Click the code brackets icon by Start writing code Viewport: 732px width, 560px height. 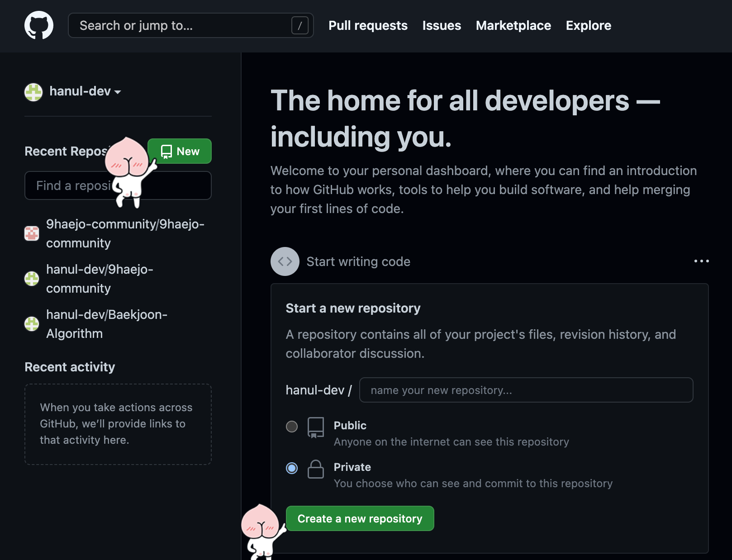click(x=285, y=261)
